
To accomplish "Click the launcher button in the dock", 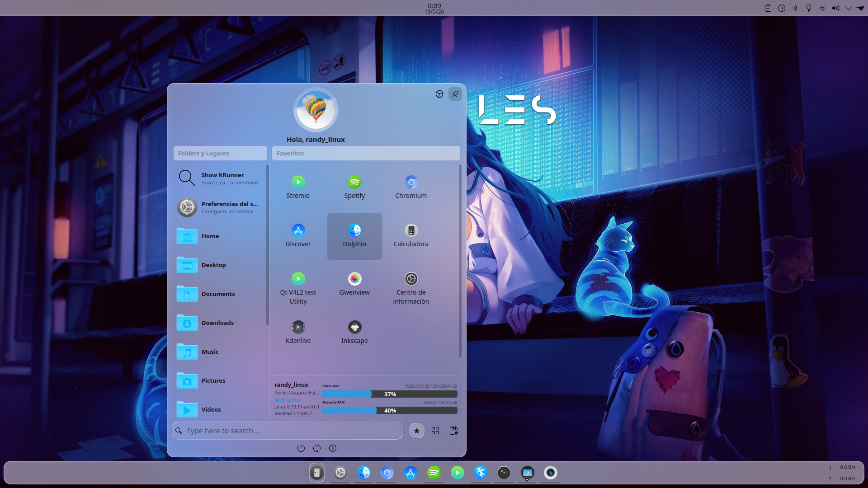I will point(317,473).
